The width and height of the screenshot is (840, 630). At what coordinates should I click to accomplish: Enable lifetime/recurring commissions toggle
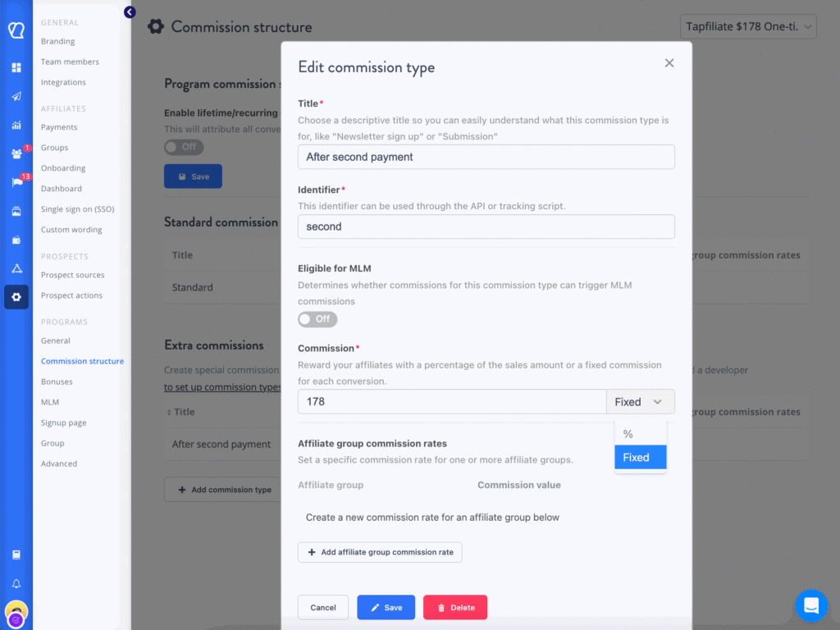(183, 146)
